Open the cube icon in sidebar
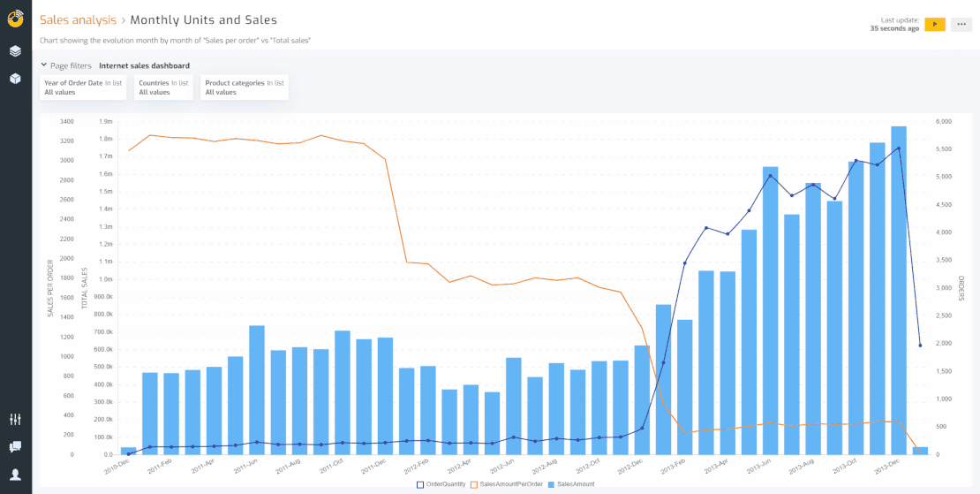The image size is (980, 494). coord(16,78)
